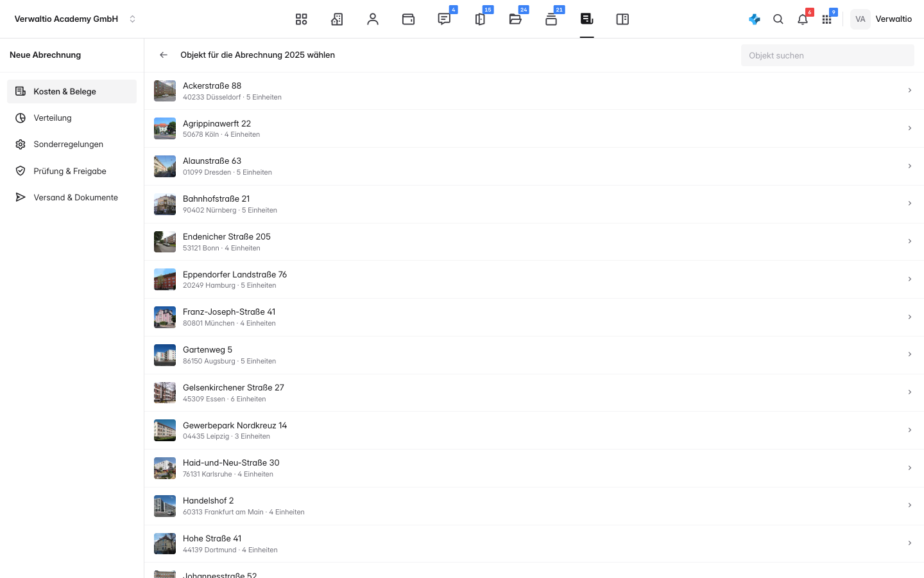Open the messages icon with badge 4
The width and height of the screenshot is (924, 578).
click(444, 19)
